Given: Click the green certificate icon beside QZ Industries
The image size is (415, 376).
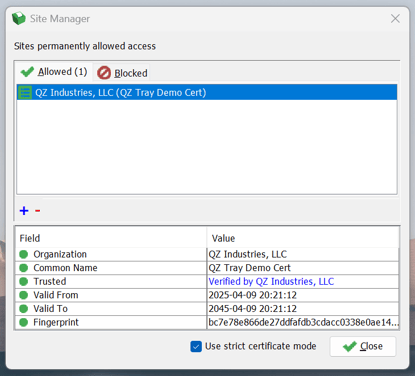Looking at the screenshot, I should click(25, 92).
